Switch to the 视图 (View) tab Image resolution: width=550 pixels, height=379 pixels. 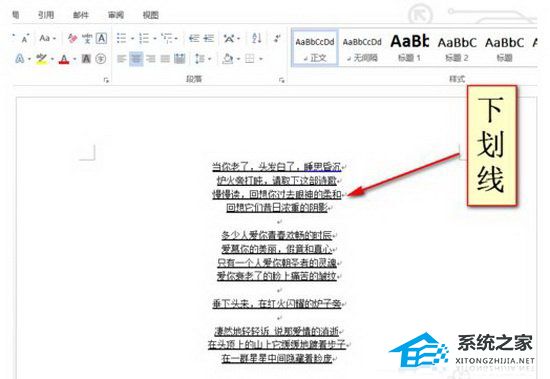click(x=150, y=15)
